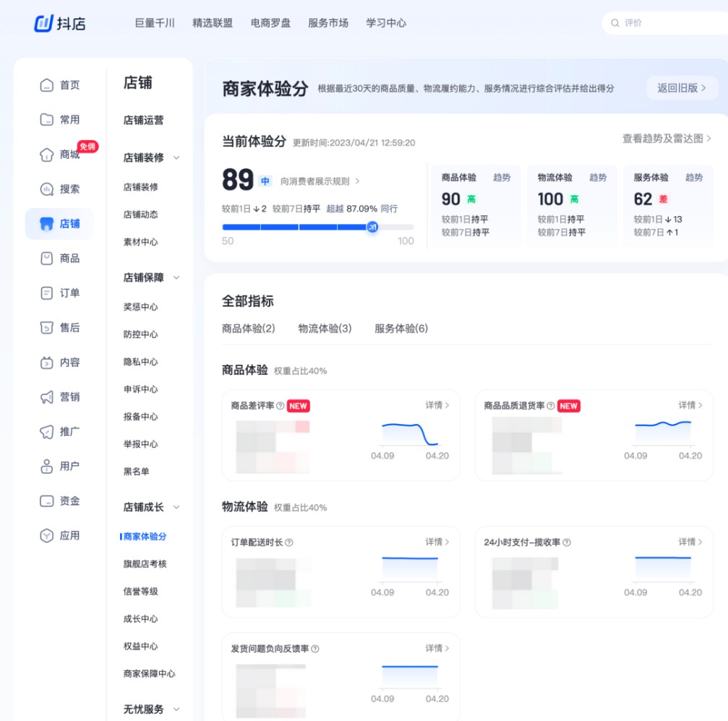Click the 免佣 badge on 商城
This screenshot has width=728, height=721.
click(87, 147)
